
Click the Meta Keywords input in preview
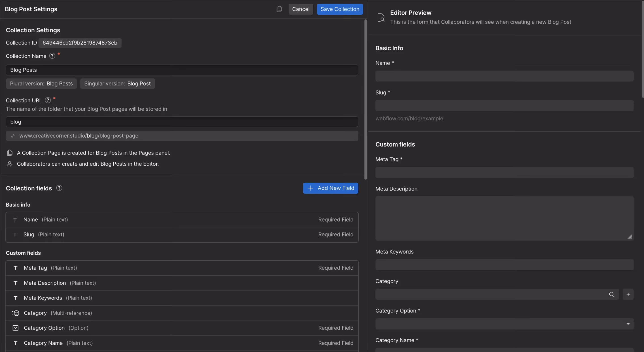(504, 265)
